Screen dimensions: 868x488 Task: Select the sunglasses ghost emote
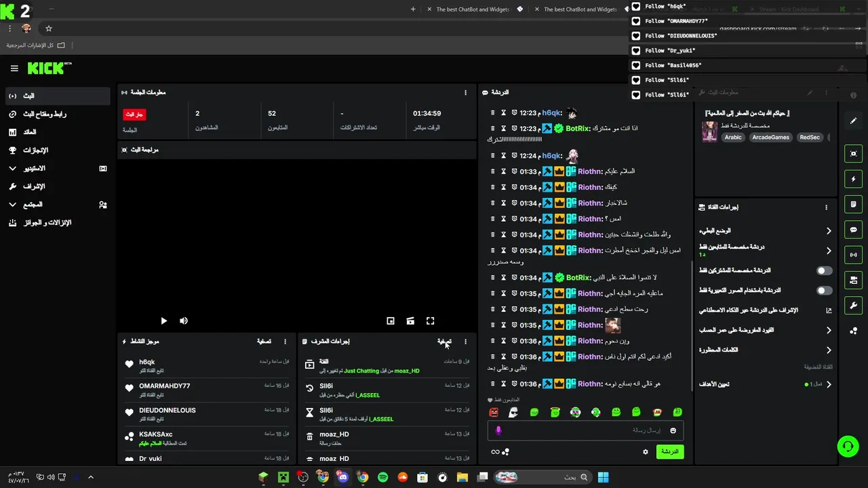514,412
